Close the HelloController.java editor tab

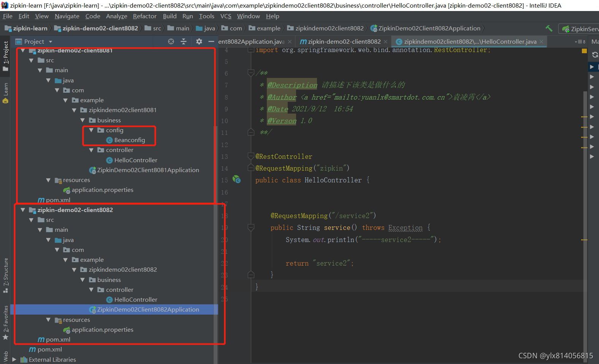point(541,42)
